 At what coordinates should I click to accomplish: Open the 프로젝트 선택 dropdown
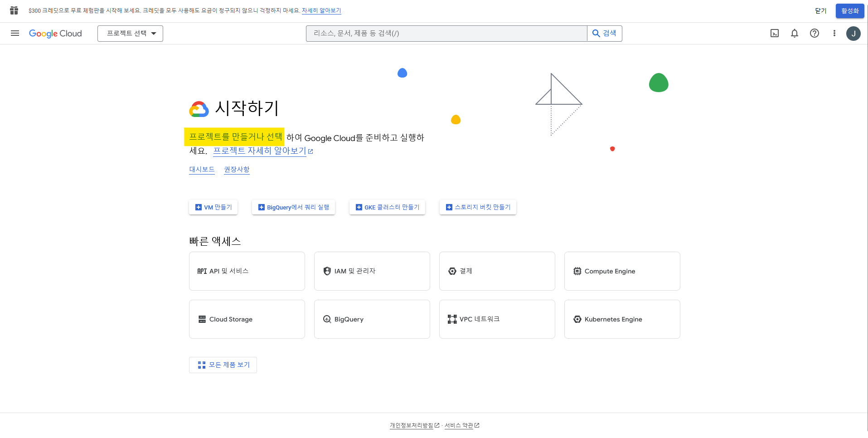click(x=130, y=34)
